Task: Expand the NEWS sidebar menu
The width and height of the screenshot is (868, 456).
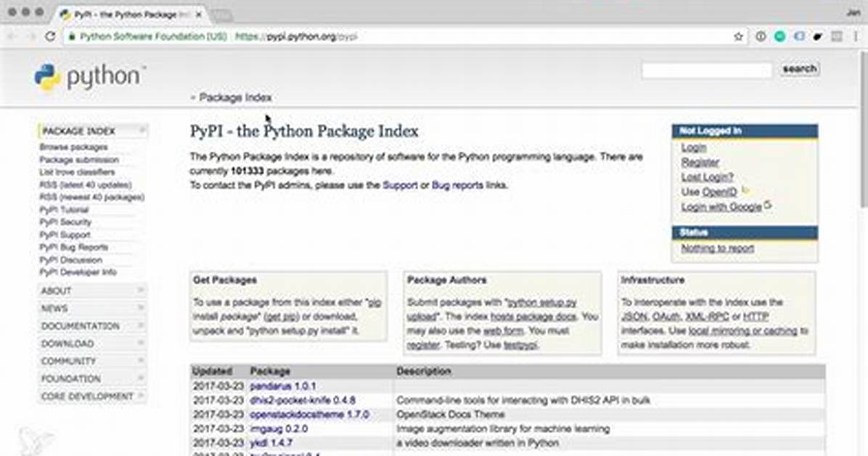Action: pyautogui.click(x=92, y=309)
